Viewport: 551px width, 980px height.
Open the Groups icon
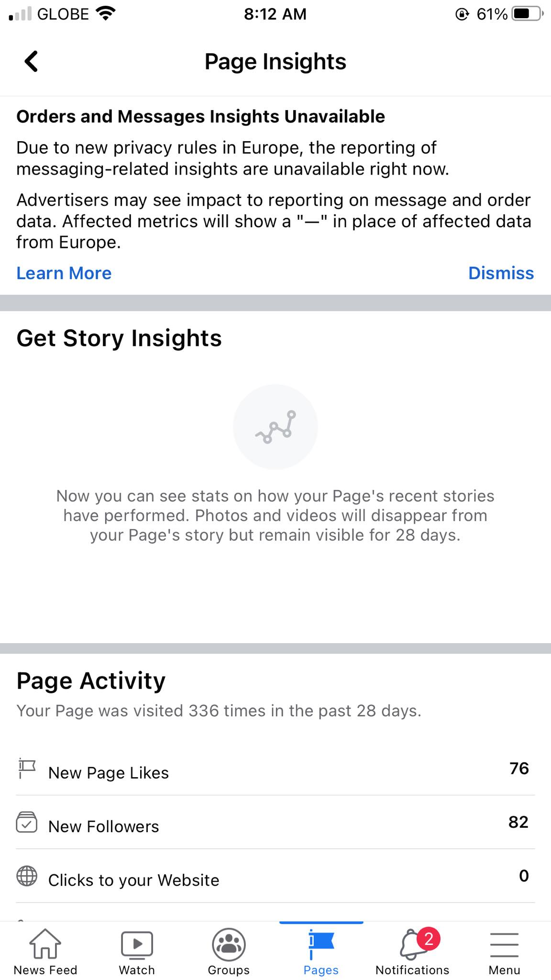point(229,945)
